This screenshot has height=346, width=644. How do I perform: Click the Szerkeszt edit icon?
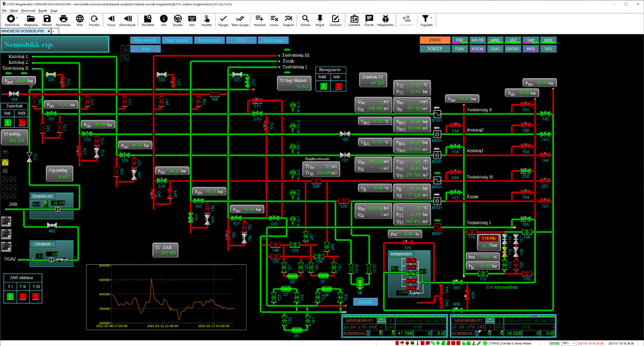[335, 18]
